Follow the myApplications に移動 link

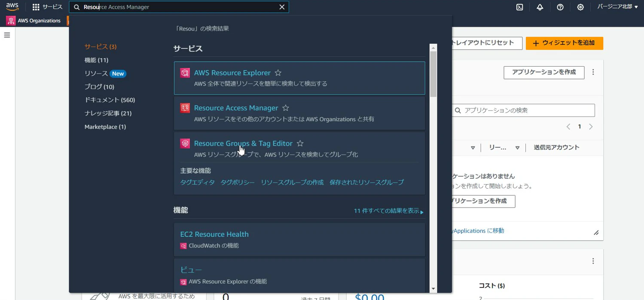coord(478,231)
